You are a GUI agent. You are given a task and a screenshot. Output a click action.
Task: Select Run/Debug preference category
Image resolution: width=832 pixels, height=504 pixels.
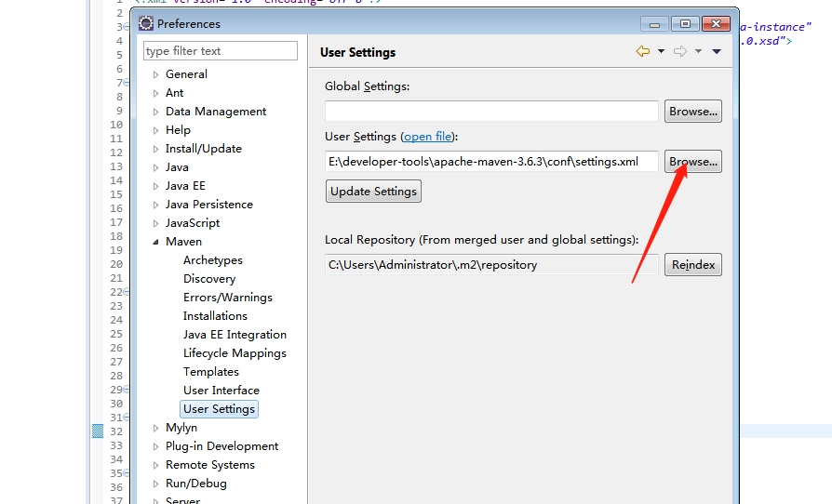[x=195, y=483]
